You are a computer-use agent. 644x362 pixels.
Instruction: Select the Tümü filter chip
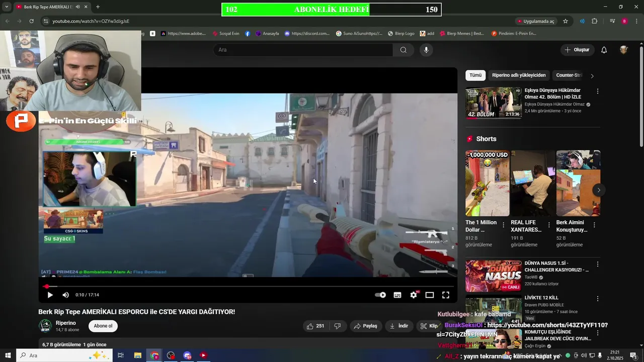(475, 75)
